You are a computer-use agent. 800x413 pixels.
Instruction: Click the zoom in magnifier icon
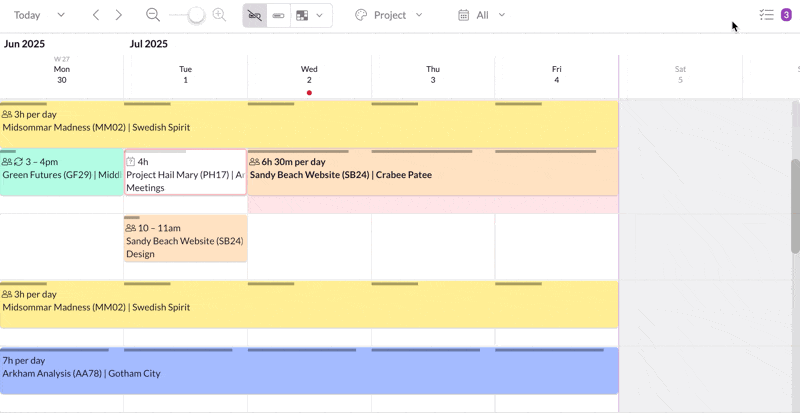219,15
